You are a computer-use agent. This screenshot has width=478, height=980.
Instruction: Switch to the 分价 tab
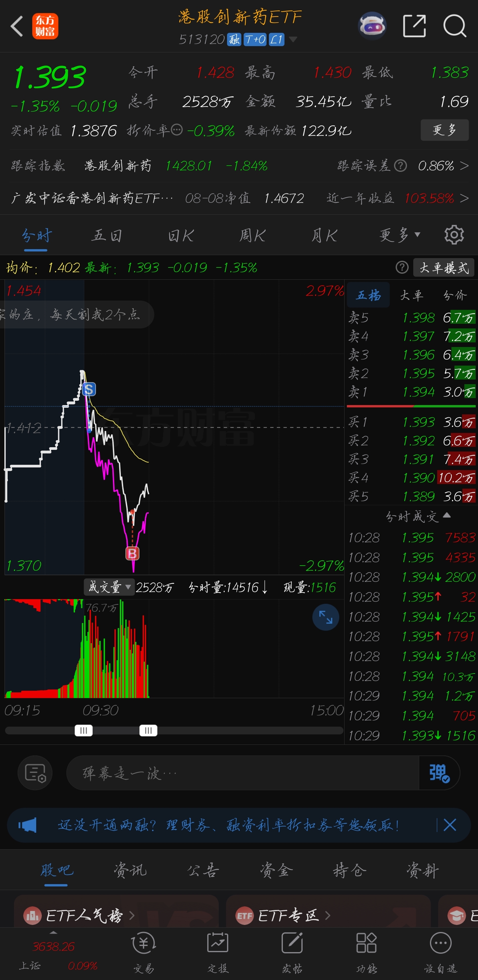(x=455, y=295)
